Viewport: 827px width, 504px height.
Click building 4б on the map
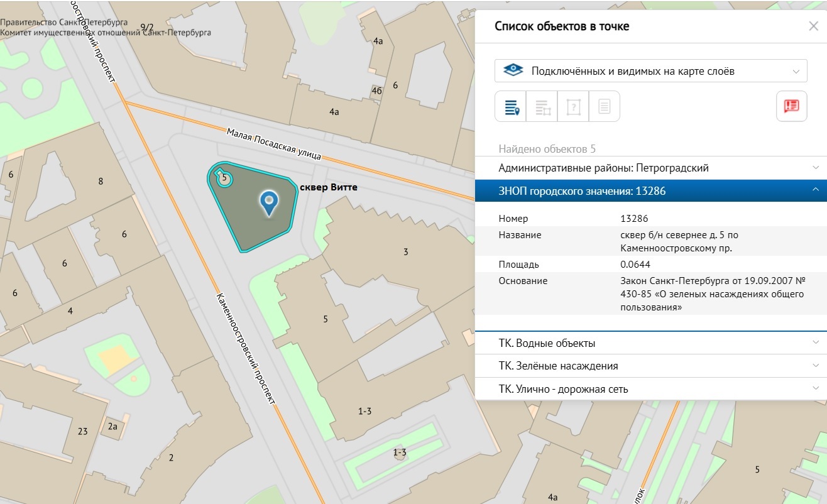point(377,91)
